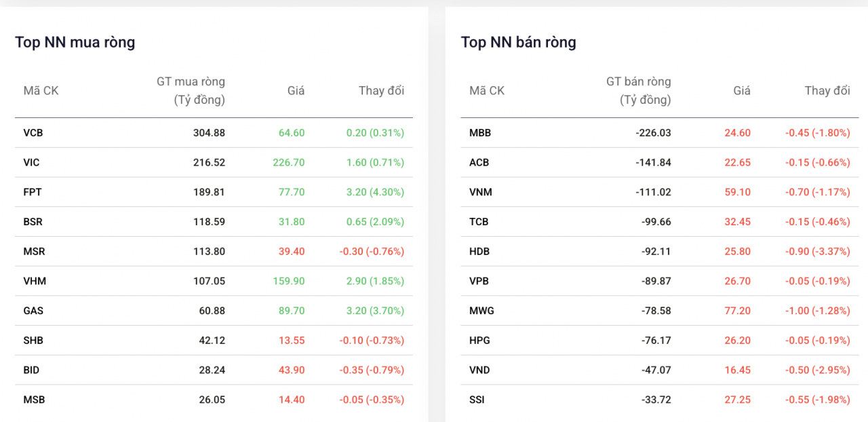
Task: Click MBB net-sell value -226.03
Action: 653,133
